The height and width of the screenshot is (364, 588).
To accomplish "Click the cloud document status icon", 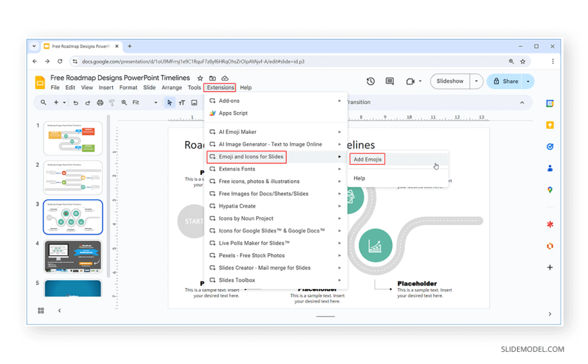I will 224,78.
